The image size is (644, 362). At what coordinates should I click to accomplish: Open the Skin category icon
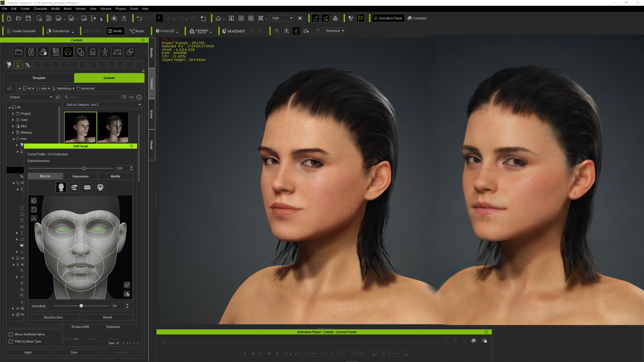43,52
